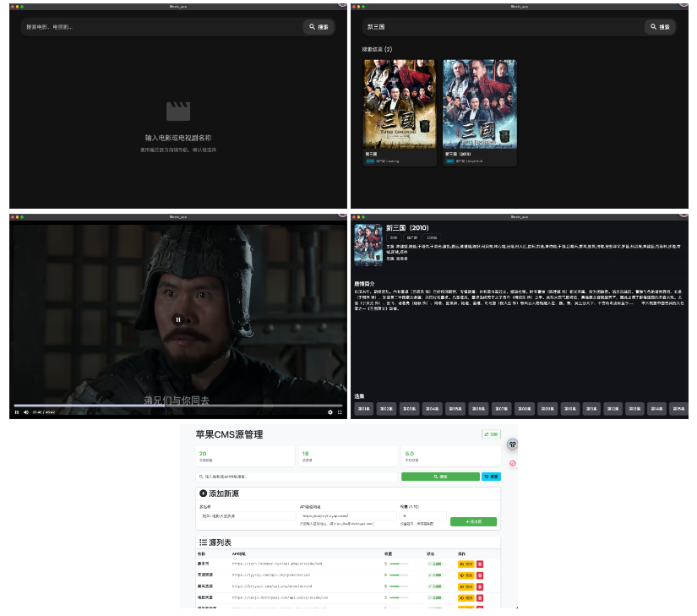Click the 5.0 average weight stat card
697x616 pixels.
tap(451, 456)
